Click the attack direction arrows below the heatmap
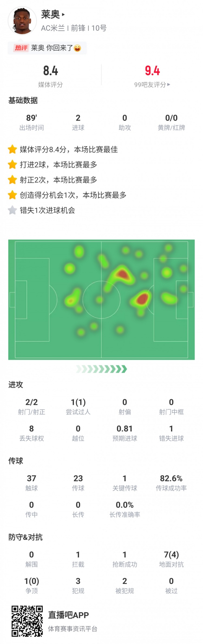 101,369
